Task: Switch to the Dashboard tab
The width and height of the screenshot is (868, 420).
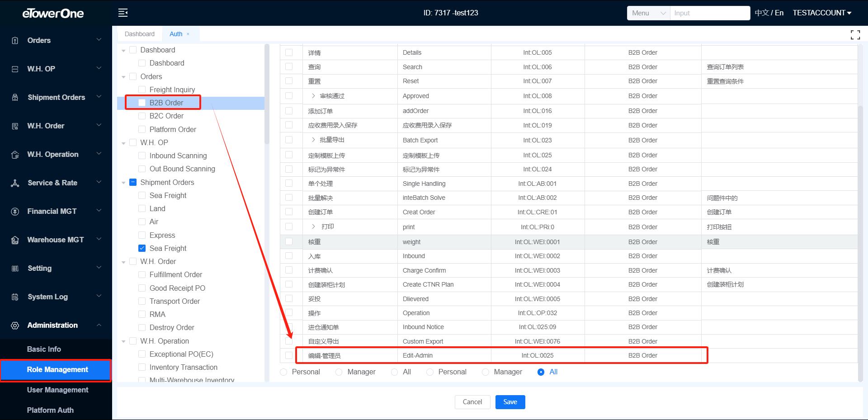Action: coord(140,34)
